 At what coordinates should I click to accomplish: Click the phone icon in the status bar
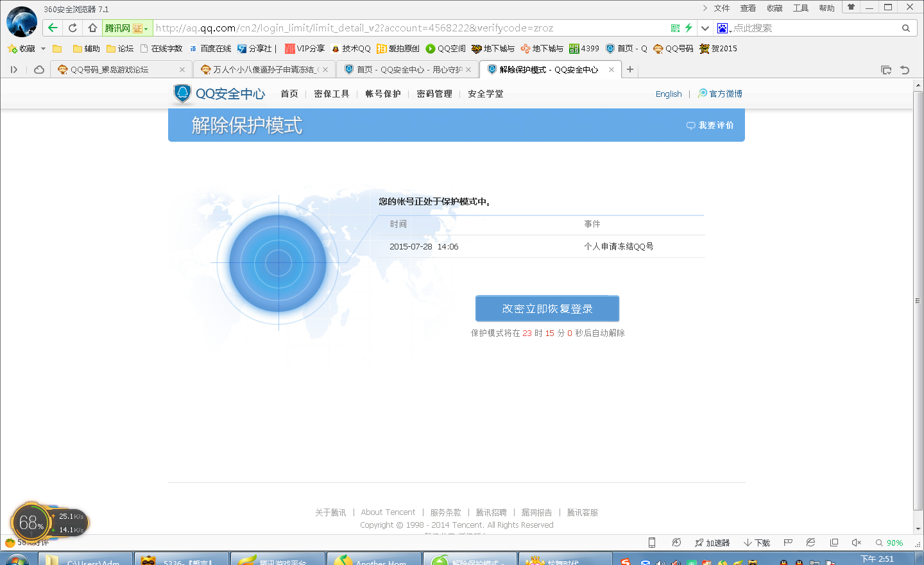[652, 543]
